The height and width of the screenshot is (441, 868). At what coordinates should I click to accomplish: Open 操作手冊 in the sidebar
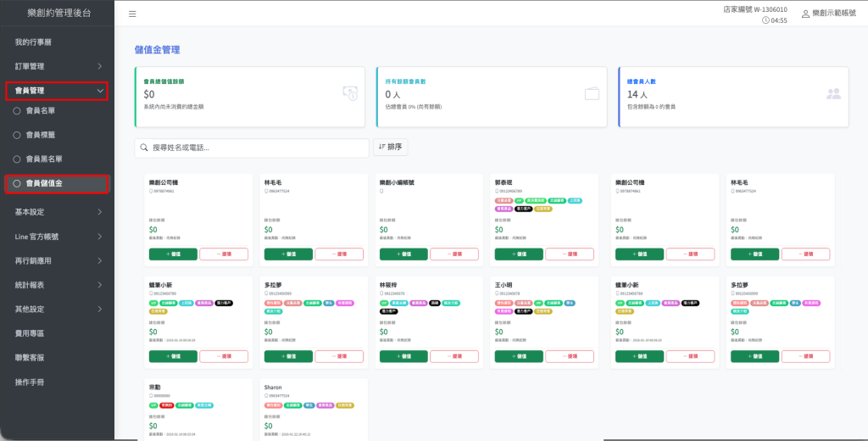click(x=30, y=382)
